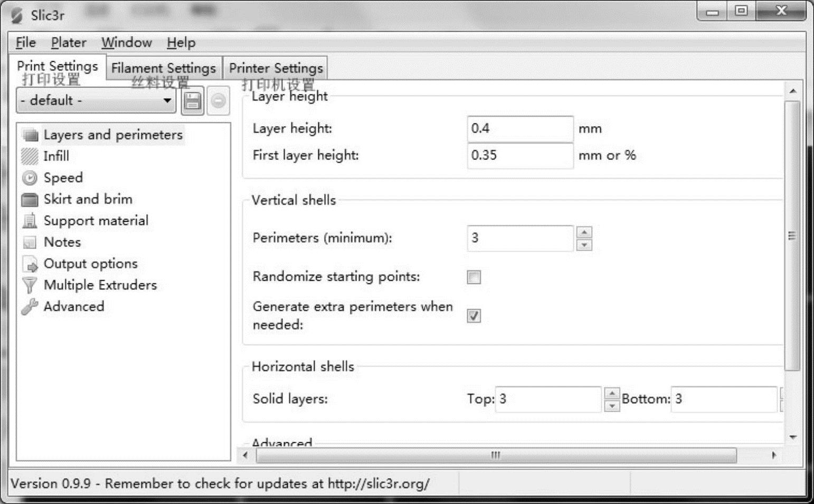This screenshot has height=504, width=814.
Task: Decrease Top solid layers with down arrow
Action: [612, 405]
